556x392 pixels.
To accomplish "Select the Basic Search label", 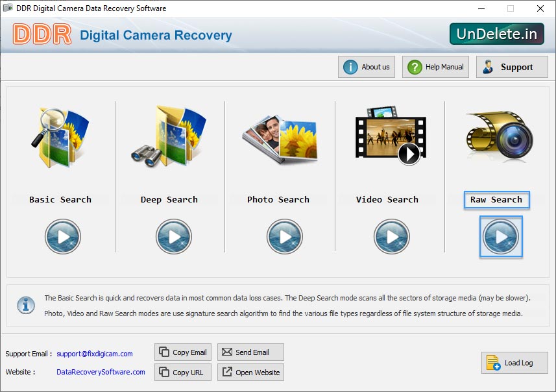I will pos(60,199).
